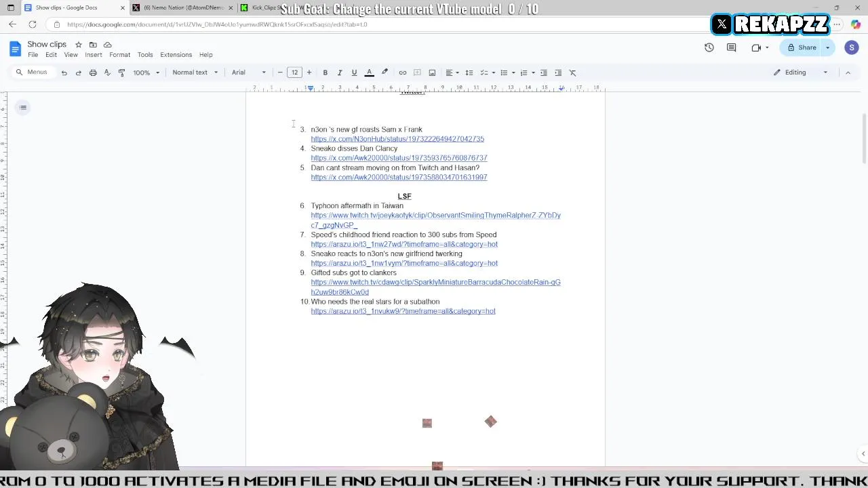868x488 pixels.
Task: Open the File menu
Action: pos(33,55)
